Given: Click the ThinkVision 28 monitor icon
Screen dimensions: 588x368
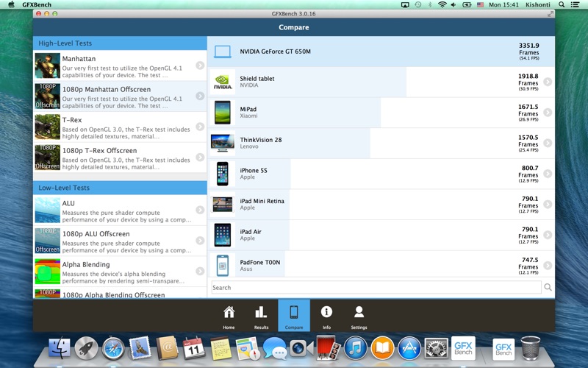Looking at the screenshot, I should coord(223,143).
